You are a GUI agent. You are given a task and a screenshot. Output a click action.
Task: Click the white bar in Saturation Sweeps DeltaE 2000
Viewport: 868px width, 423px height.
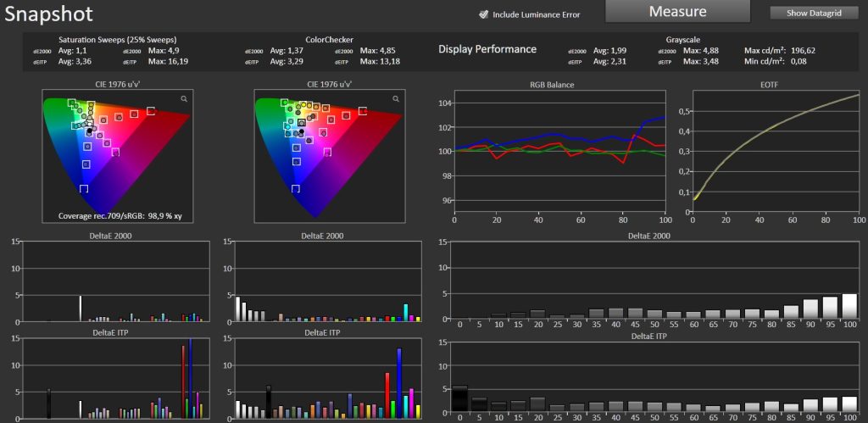point(81,309)
